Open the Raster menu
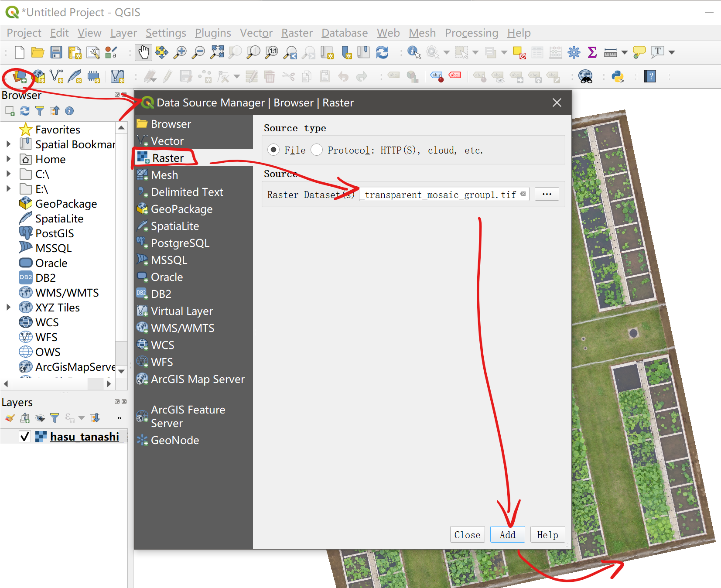721x588 pixels. pyautogui.click(x=297, y=33)
